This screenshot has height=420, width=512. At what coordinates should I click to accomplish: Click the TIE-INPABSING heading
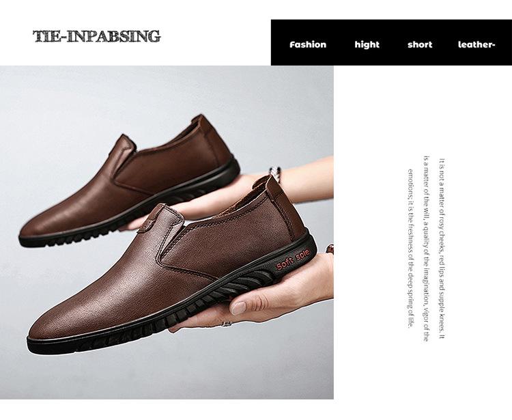(97, 36)
